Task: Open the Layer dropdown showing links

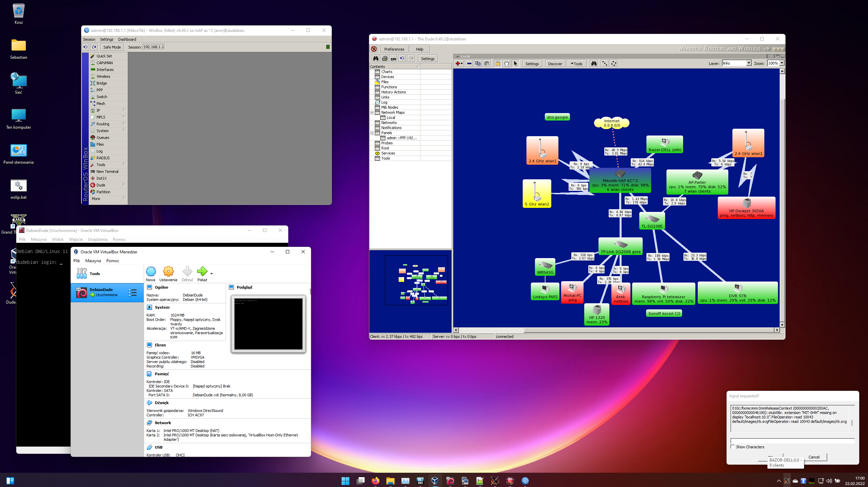Action: click(x=748, y=63)
